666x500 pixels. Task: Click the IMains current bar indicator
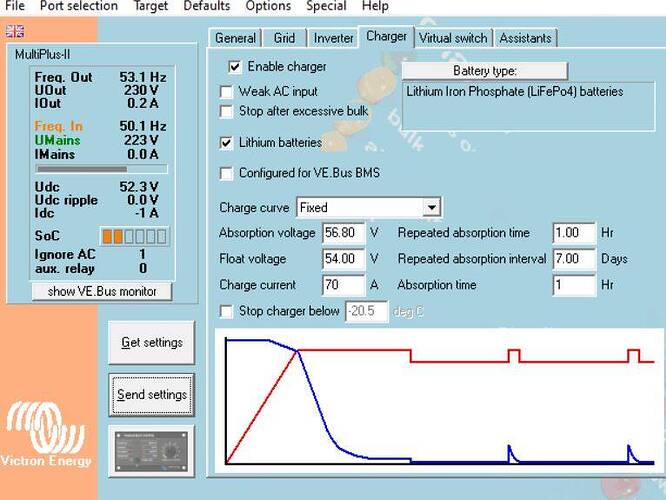point(102,169)
